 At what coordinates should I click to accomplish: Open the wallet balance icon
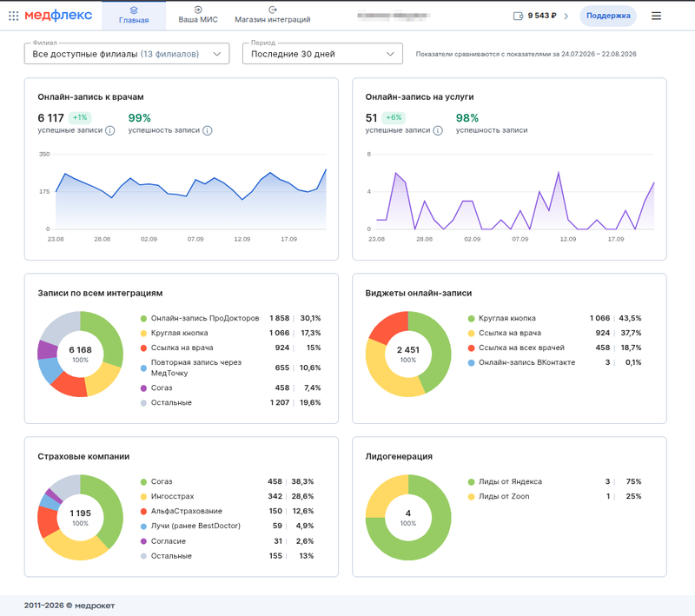coord(518,16)
